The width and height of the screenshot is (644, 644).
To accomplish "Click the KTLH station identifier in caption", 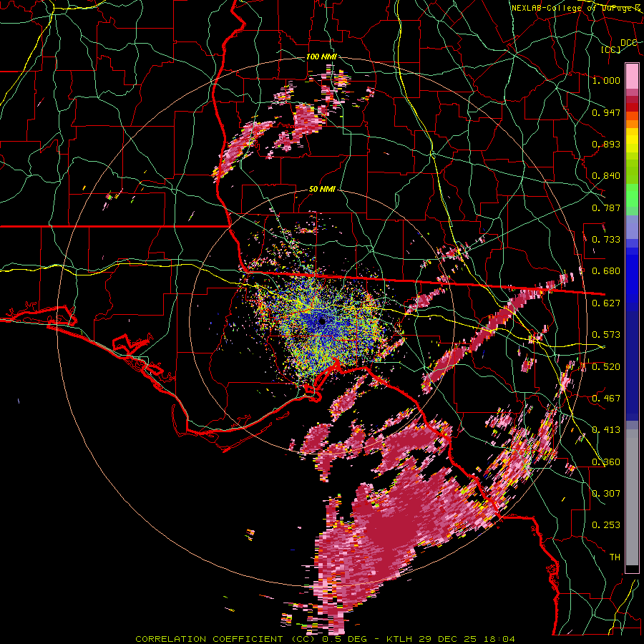I will (399, 639).
